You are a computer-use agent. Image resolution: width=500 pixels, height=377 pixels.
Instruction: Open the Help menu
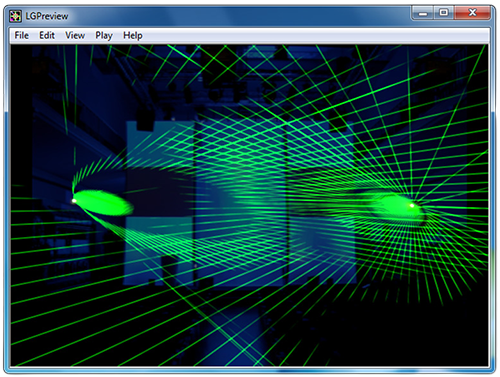click(133, 35)
